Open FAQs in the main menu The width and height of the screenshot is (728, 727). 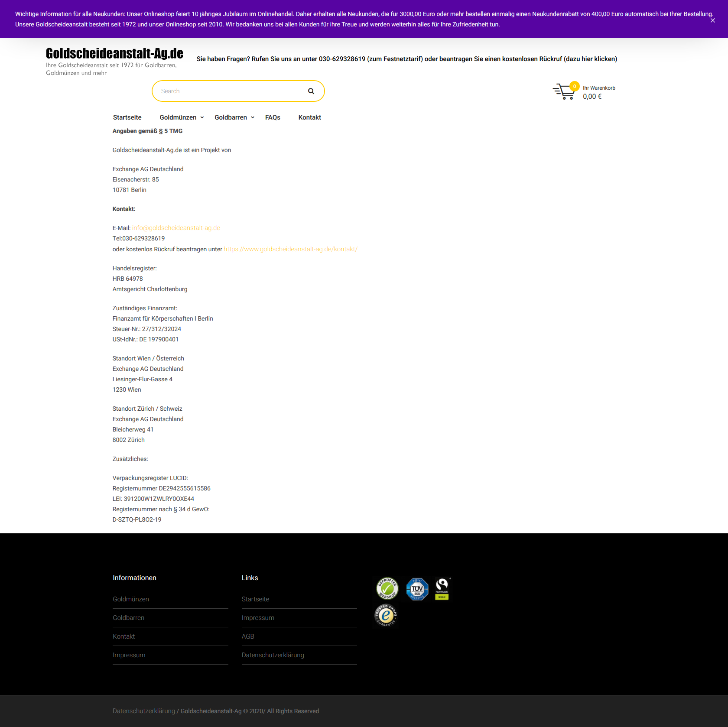[x=273, y=117]
